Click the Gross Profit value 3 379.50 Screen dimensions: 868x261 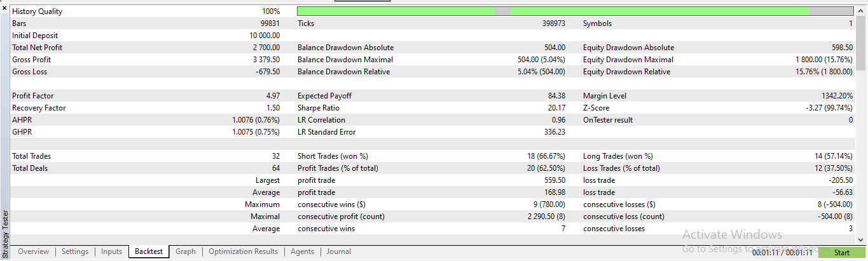(266, 60)
